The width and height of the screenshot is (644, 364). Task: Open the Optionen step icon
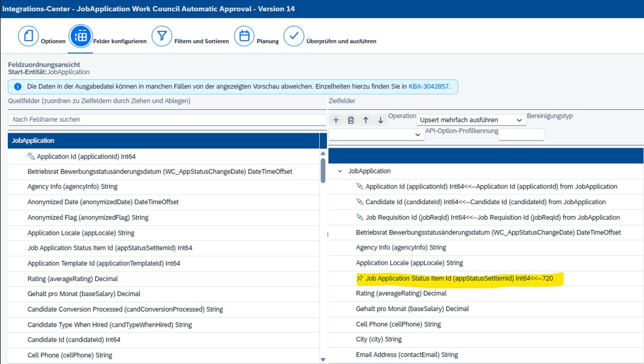(x=28, y=36)
